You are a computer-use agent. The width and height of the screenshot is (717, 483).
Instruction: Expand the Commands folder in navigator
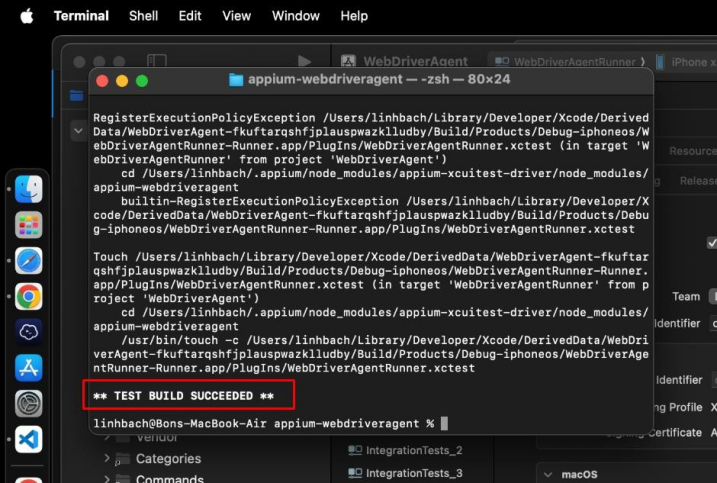click(x=108, y=479)
